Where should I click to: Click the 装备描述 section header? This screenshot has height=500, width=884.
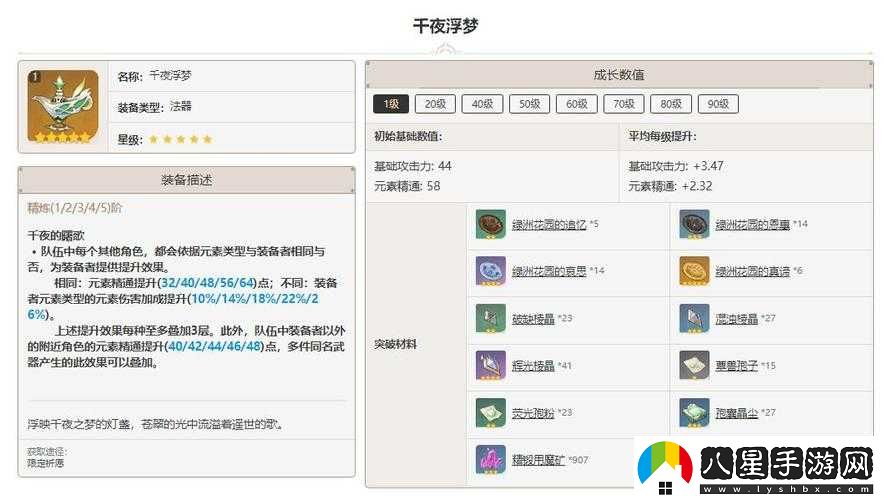click(187, 180)
